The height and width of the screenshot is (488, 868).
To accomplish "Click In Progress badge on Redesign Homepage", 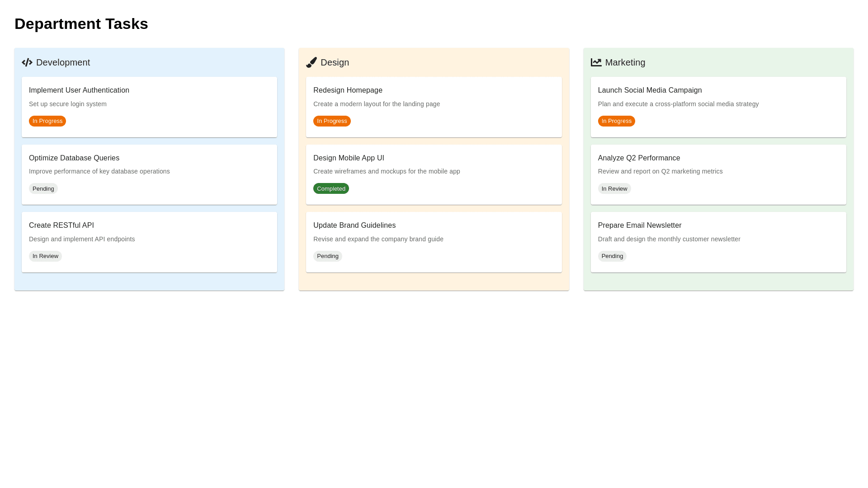I will click(x=332, y=121).
